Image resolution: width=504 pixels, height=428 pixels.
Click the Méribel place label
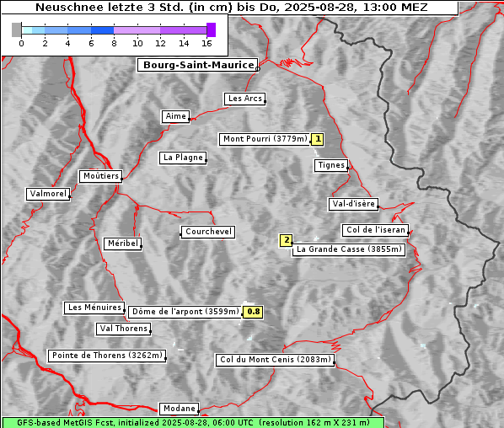123,243
